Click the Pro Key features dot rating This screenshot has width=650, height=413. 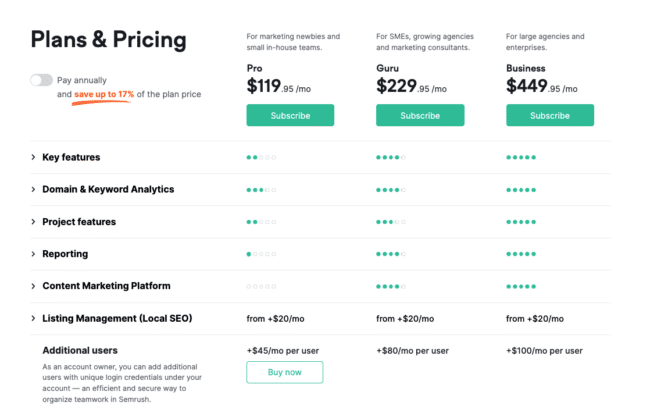[261, 158]
